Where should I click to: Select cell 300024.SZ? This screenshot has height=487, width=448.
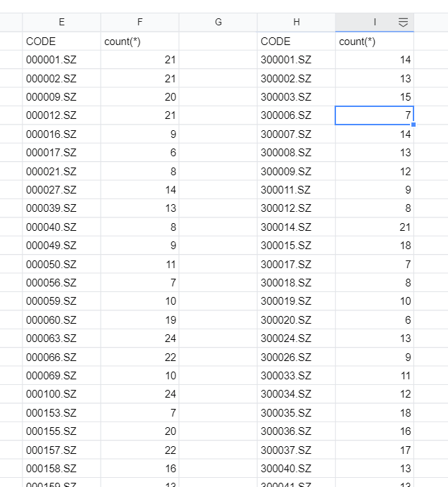297,339
